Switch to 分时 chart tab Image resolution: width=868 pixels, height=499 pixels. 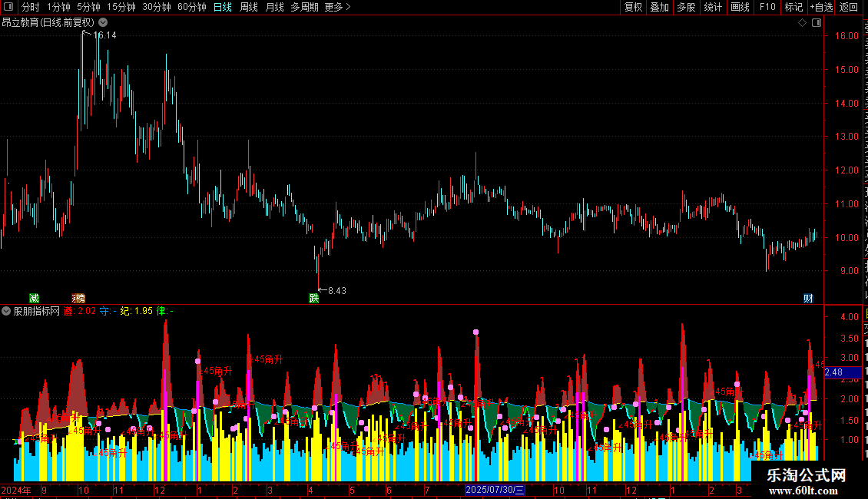(x=31, y=7)
